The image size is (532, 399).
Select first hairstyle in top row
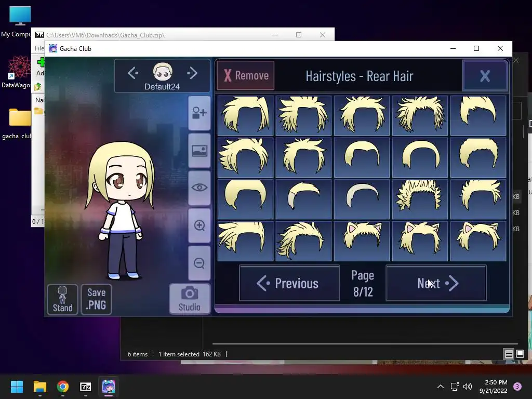coord(245,115)
